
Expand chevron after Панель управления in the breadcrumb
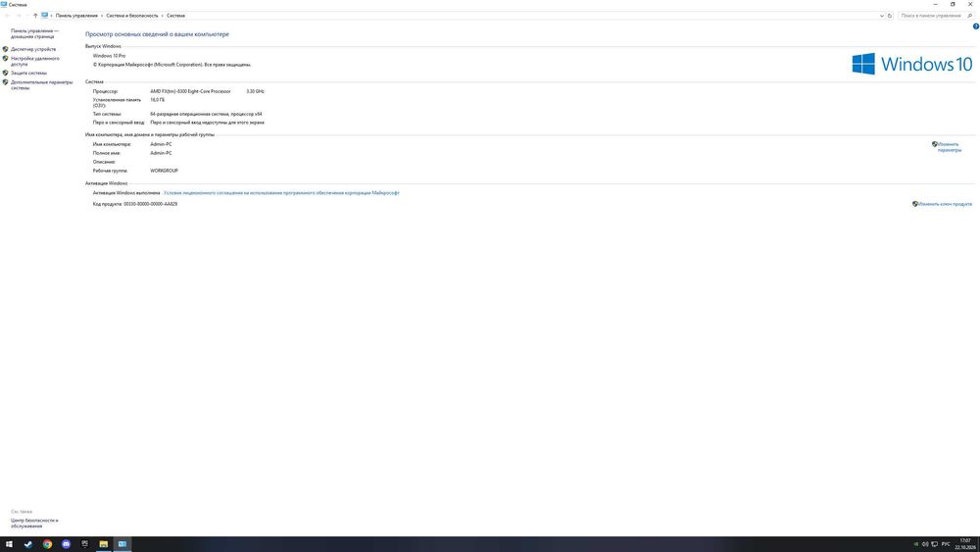click(x=102, y=16)
